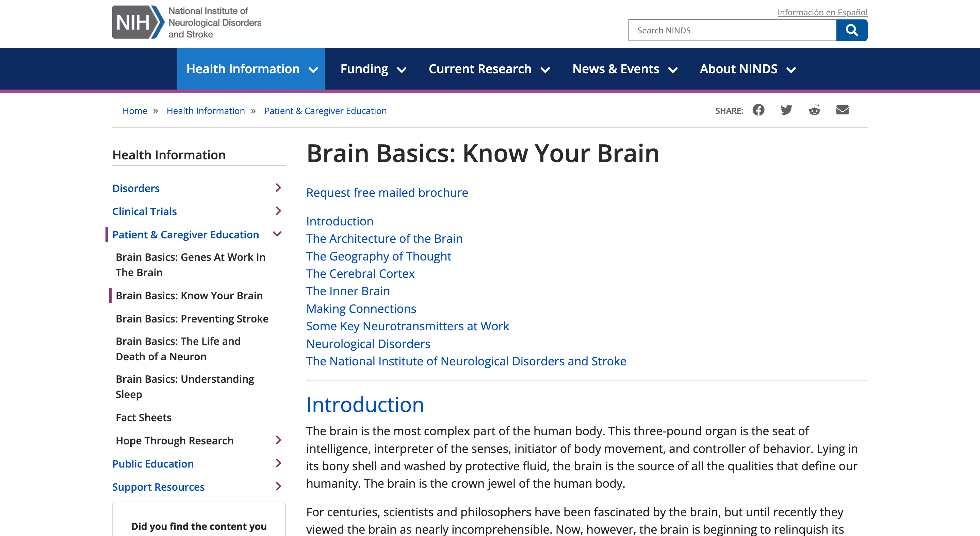Jump to The Inner Brain section
980x536 pixels.
point(348,291)
